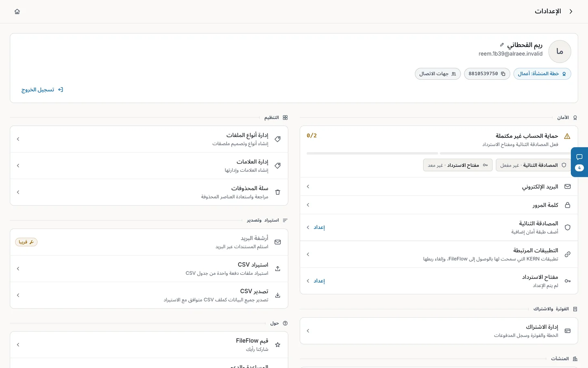This screenshot has width=588, height=368.
Task: Expand قيم FileFlow chevron
Action: [18, 345]
